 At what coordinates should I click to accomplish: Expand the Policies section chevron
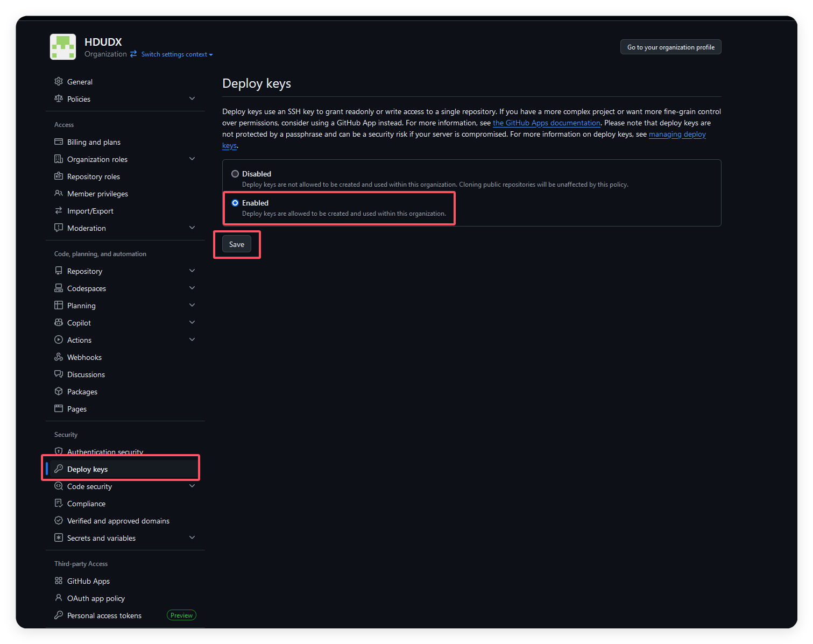[192, 98]
